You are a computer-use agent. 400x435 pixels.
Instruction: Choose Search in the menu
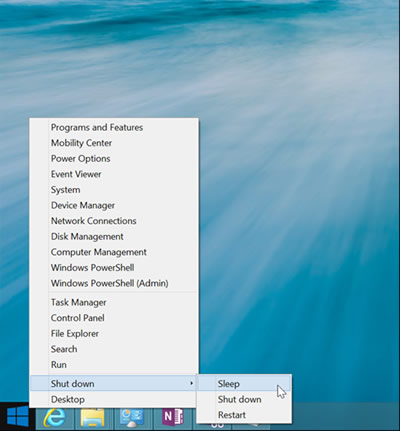pos(114,349)
